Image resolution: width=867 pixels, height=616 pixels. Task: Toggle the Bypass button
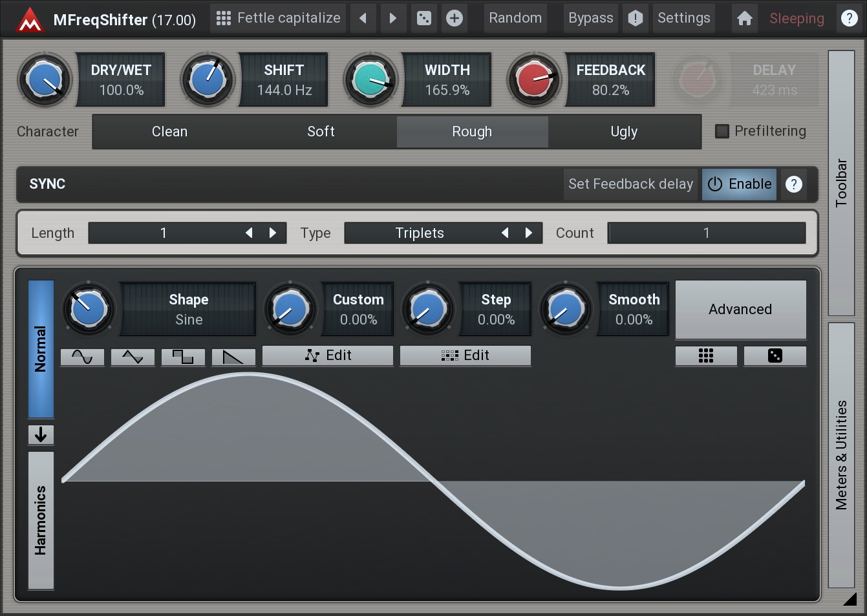[590, 18]
